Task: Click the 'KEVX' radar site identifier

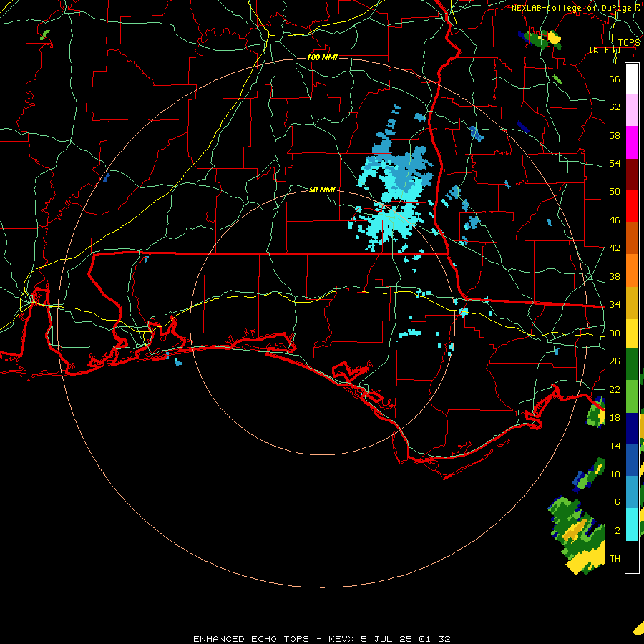Action: [x=342, y=639]
